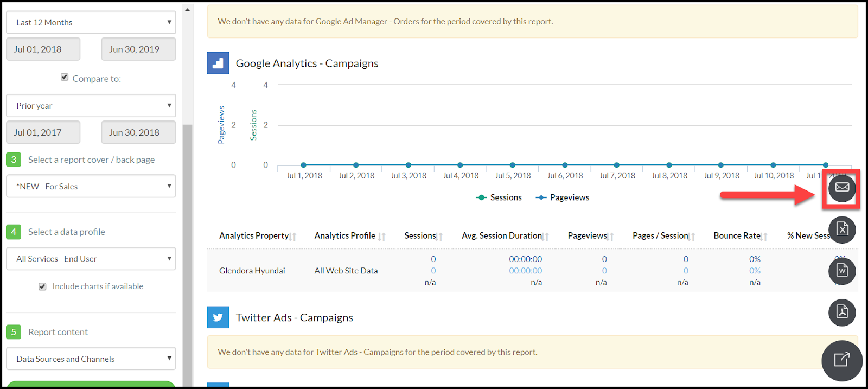Click the Google Ad Manager no-data notice

click(532, 22)
